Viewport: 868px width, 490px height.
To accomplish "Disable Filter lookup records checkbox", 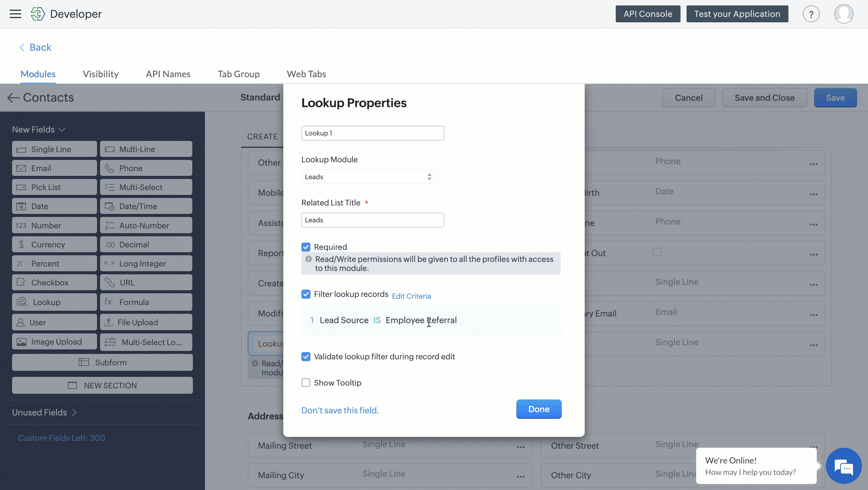I will coord(306,294).
